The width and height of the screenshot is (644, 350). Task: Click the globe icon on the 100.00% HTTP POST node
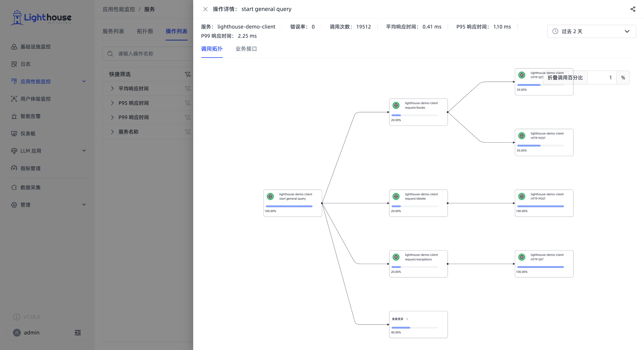click(522, 196)
